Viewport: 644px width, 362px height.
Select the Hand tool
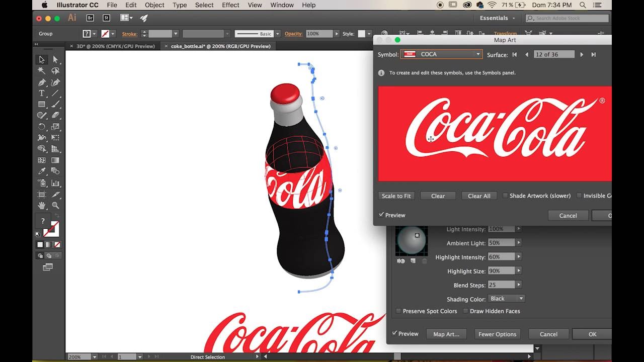(42, 205)
